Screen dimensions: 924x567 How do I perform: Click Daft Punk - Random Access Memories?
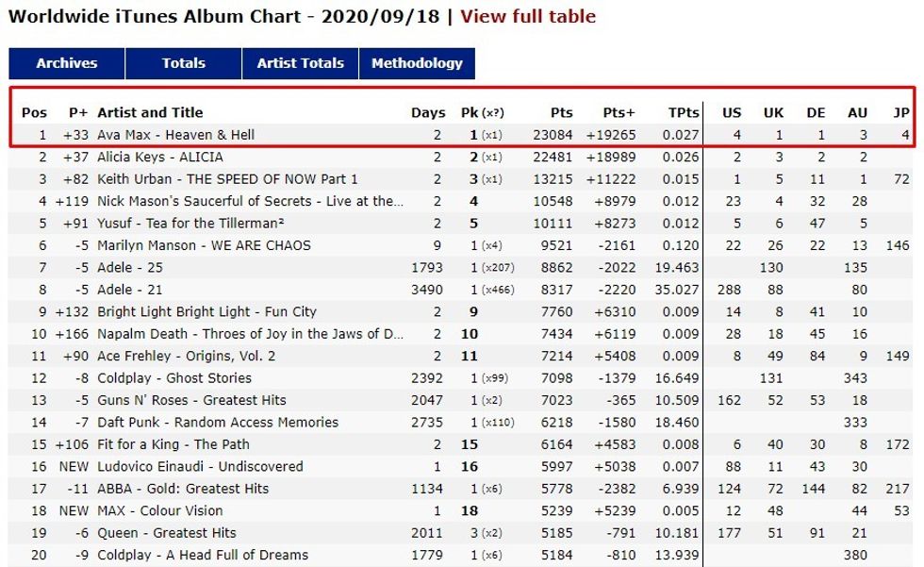point(218,422)
